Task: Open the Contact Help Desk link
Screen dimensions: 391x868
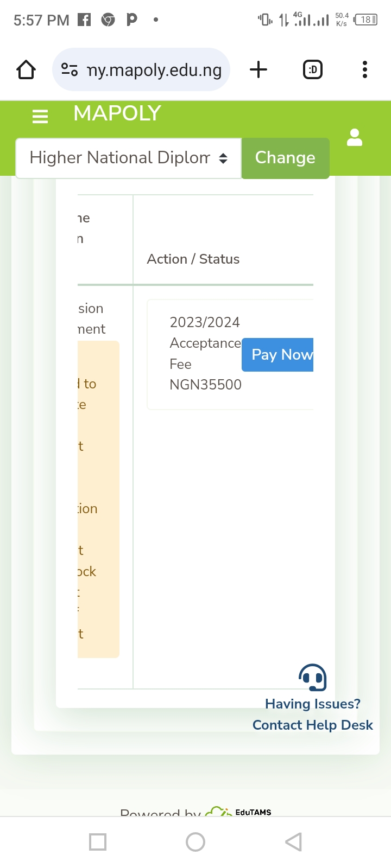Action: point(313,725)
